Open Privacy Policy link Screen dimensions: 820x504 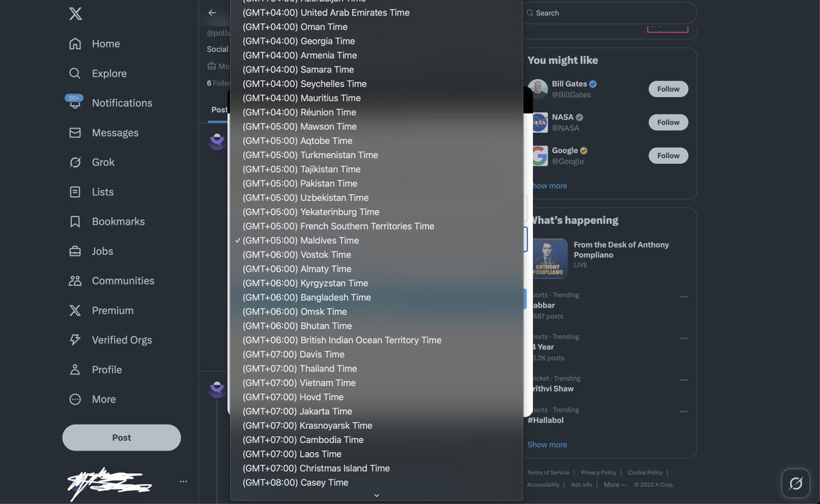point(599,473)
